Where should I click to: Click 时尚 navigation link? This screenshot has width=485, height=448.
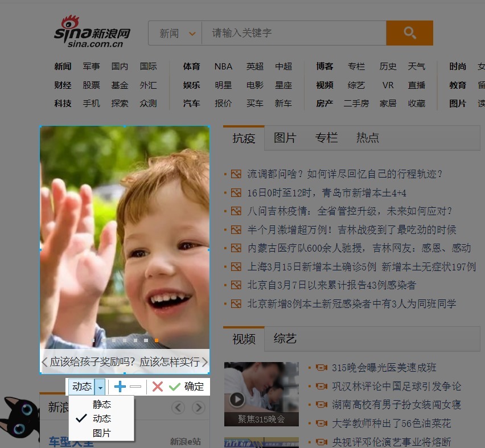[458, 66]
